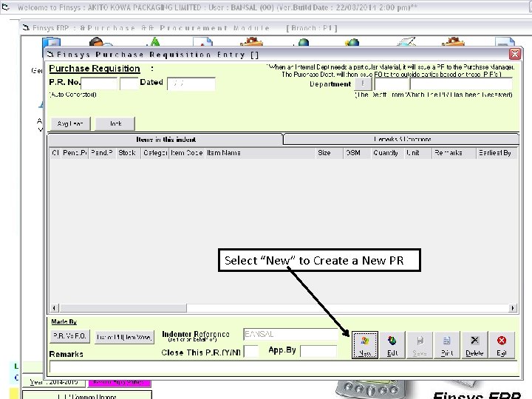Click the Stock column header
532x399 pixels.
(x=128, y=153)
